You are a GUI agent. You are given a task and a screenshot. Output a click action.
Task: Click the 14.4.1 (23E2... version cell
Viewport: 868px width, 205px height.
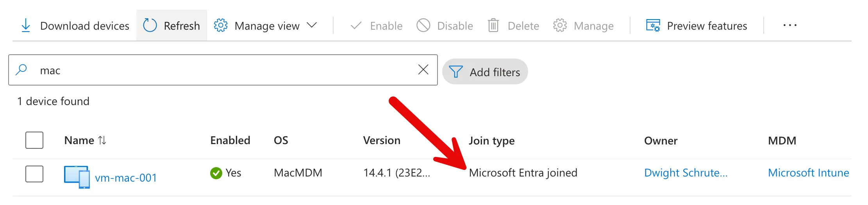(x=396, y=173)
